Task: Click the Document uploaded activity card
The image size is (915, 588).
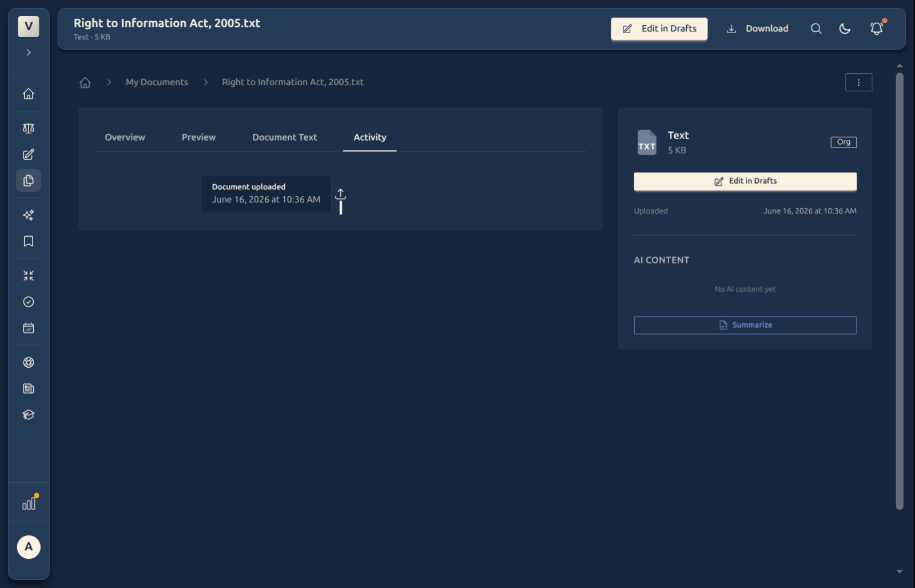Action: point(266,193)
